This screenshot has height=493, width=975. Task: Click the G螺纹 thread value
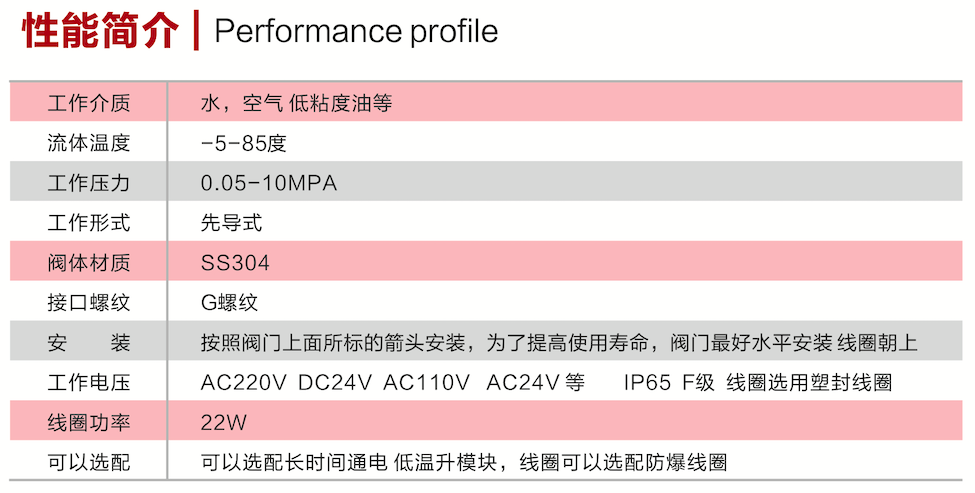point(229,302)
